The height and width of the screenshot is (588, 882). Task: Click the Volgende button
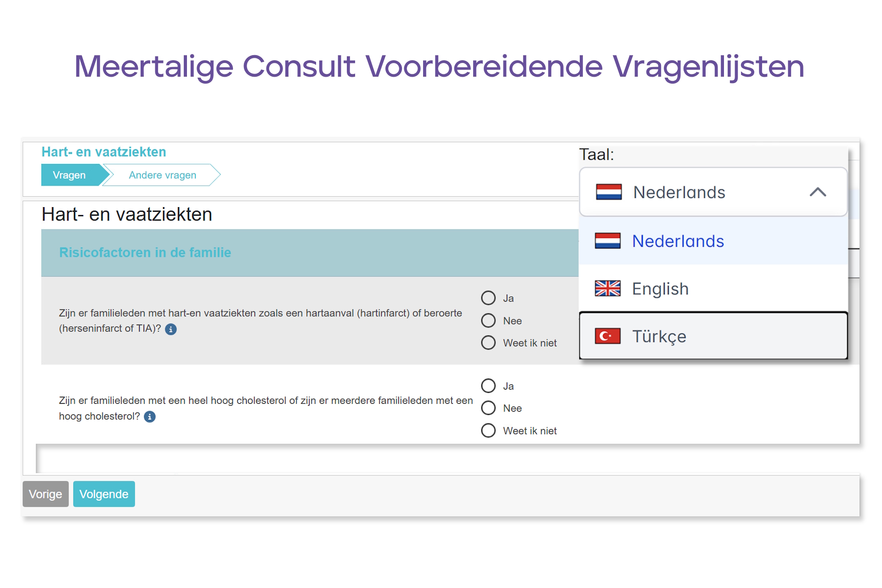click(x=104, y=494)
